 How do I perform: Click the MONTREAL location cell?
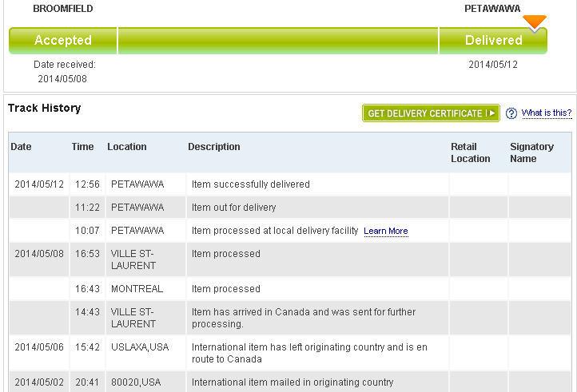(137, 289)
